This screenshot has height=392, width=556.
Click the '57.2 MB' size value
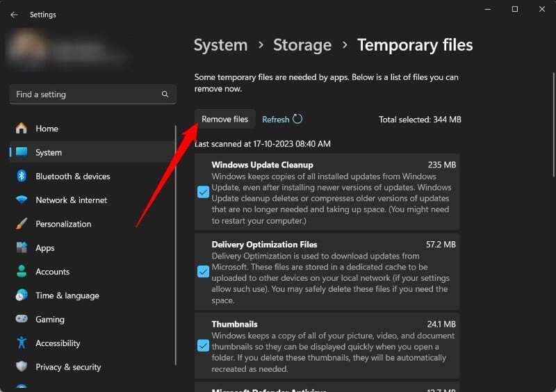tap(441, 245)
